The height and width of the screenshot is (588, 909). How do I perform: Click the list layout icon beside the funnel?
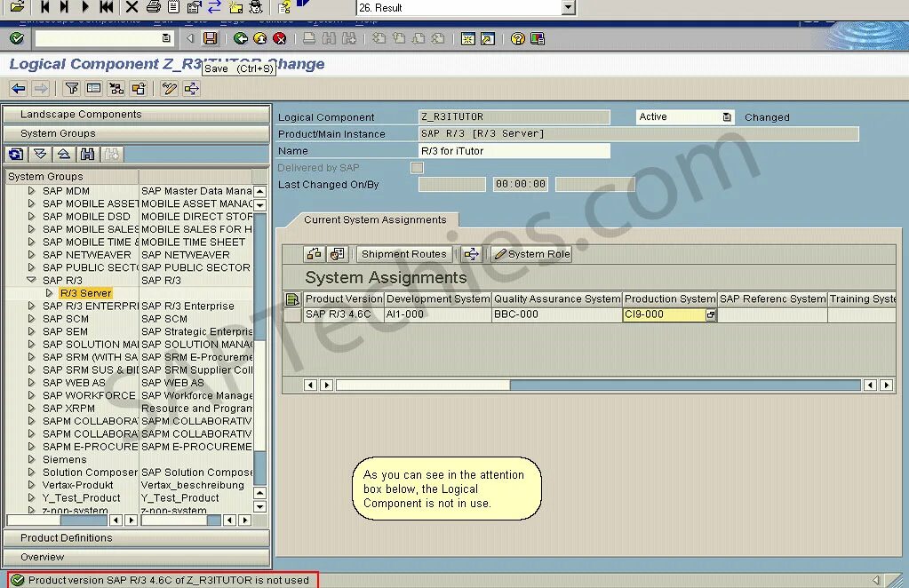(93, 89)
